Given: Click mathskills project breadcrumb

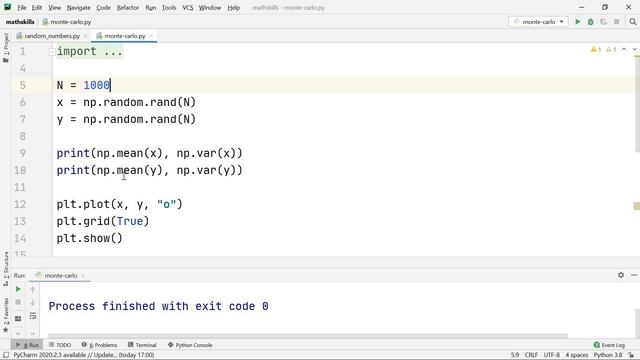Looking at the screenshot, I should coord(20,22).
